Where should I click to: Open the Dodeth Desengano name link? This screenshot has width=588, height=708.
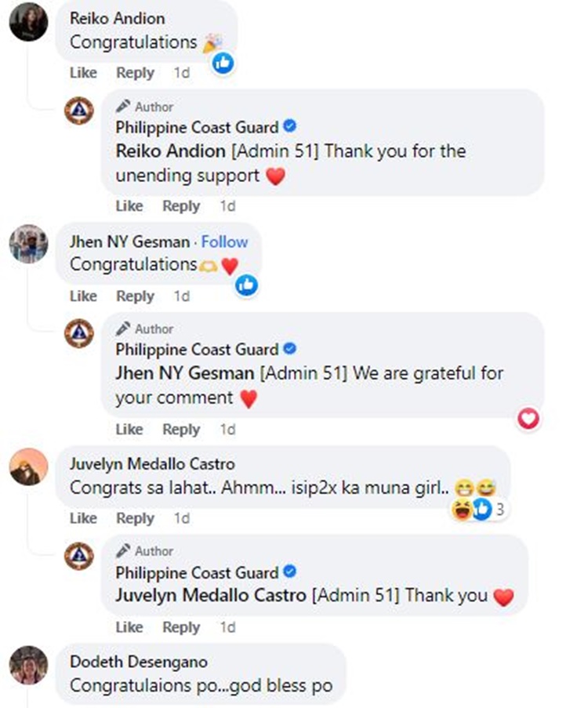(139, 662)
